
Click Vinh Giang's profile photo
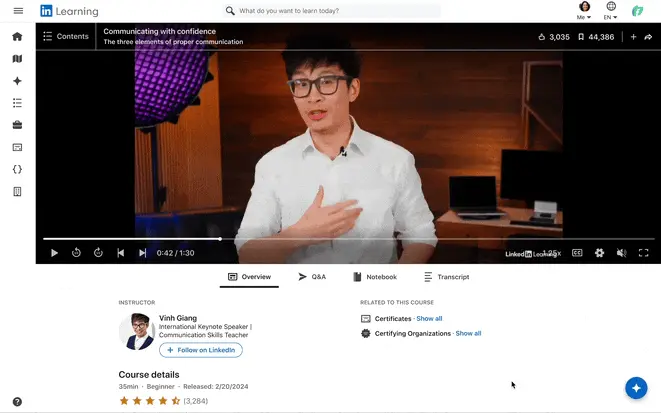(x=137, y=332)
